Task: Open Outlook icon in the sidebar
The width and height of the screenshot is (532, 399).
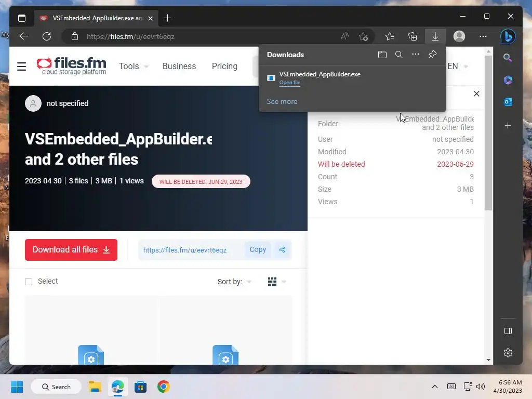Action: 508,102
